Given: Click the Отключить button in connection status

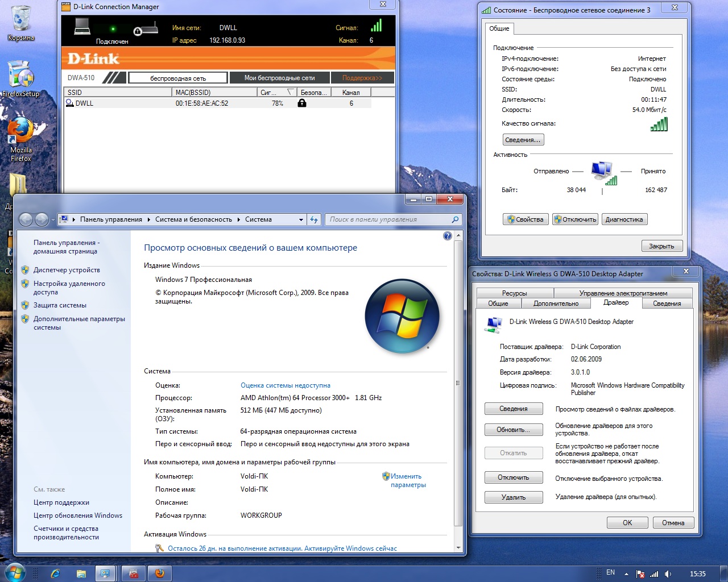Looking at the screenshot, I should pyautogui.click(x=575, y=219).
